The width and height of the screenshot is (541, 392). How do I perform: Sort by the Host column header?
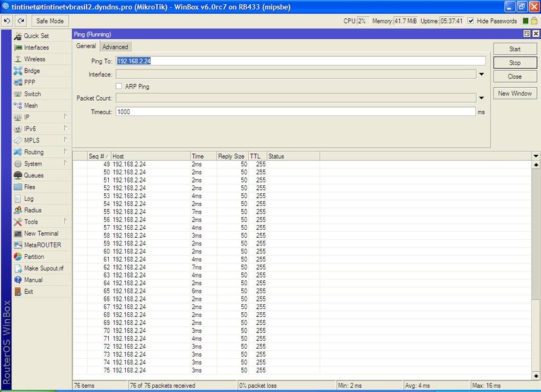click(x=151, y=157)
